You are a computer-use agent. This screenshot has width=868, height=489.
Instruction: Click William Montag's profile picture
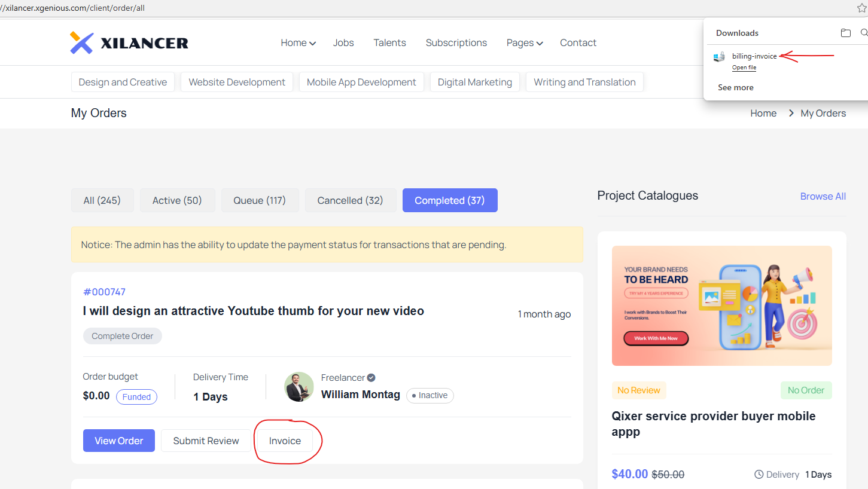click(x=299, y=387)
